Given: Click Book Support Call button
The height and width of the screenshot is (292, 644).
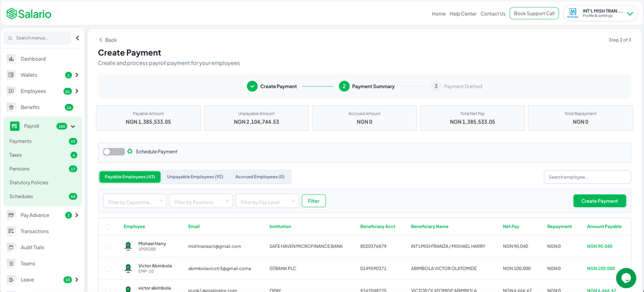Looking at the screenshot, I should click(x=535, y=14).
